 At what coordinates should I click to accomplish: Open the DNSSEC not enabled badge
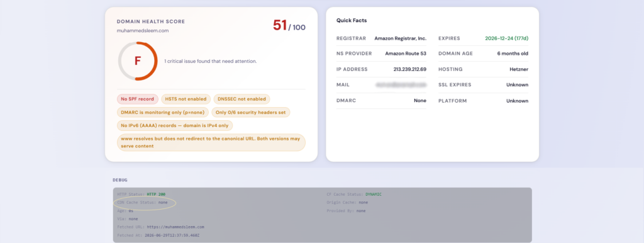(242, 99)
